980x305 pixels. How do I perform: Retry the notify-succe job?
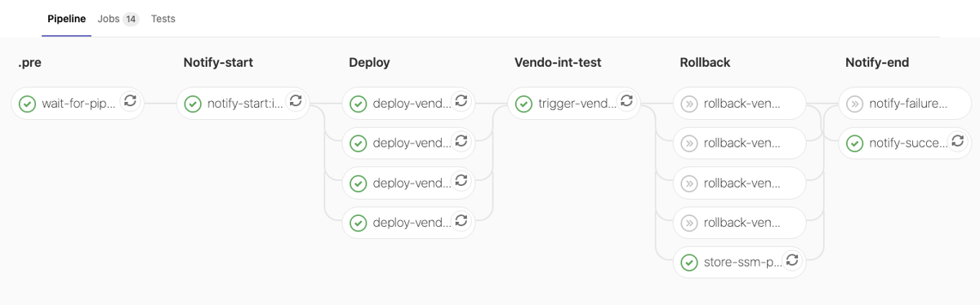pyautogui.click(x=957, y=140)
